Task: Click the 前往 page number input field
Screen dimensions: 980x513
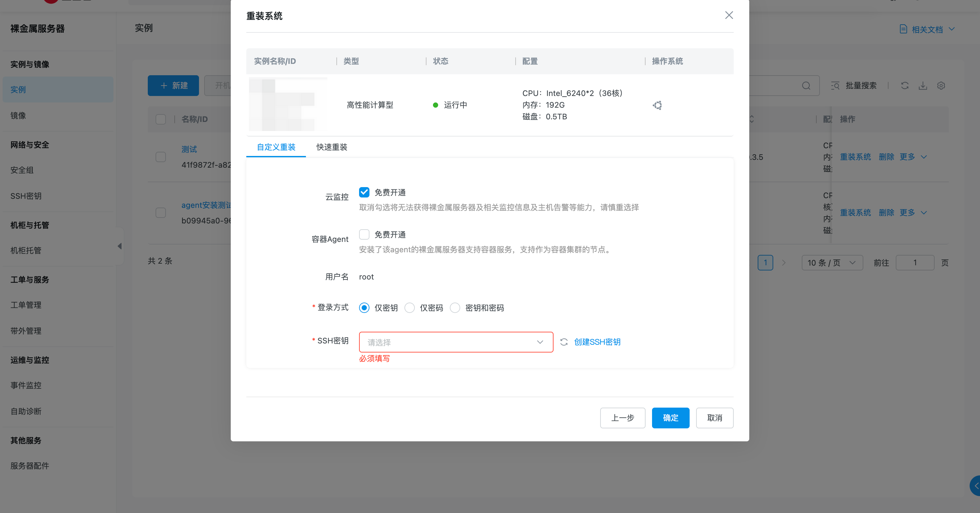Action: pos(915,263)
